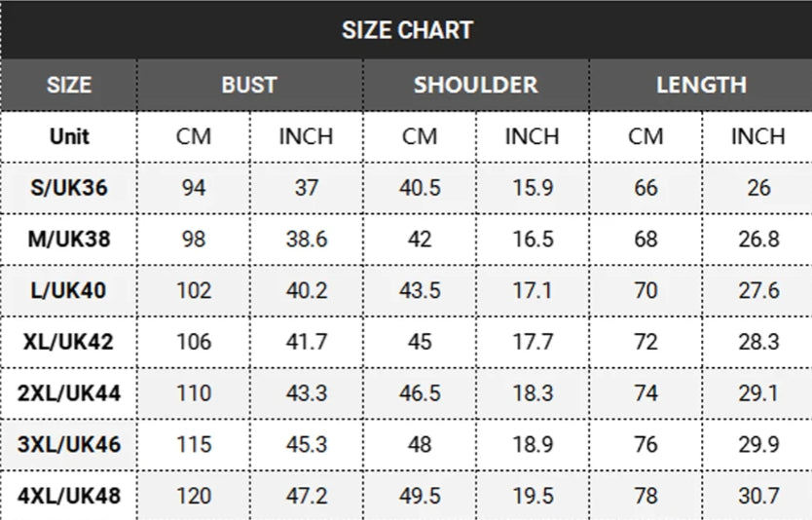Screen dimensions: 812x520
Task: Click the L/UK40 size label
Action: (69, 290)
